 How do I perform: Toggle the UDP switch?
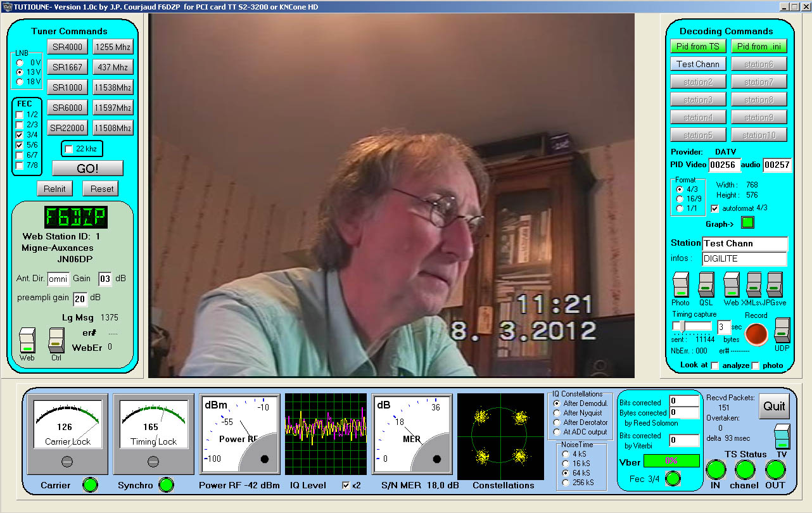pos(782,331)
